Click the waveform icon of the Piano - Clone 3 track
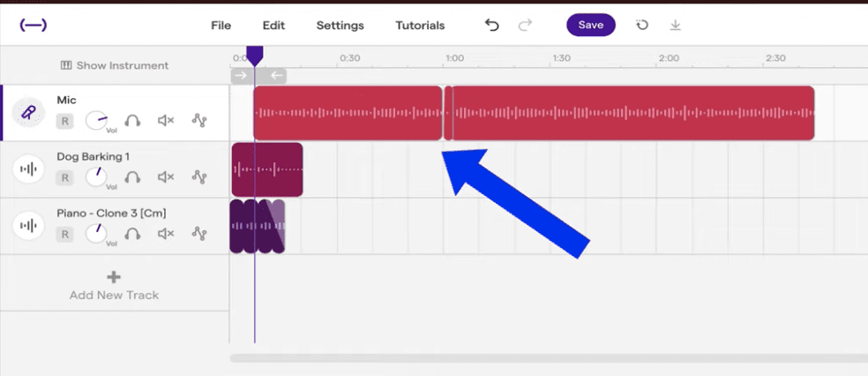 pyautogui.click(x=29, y=226)
